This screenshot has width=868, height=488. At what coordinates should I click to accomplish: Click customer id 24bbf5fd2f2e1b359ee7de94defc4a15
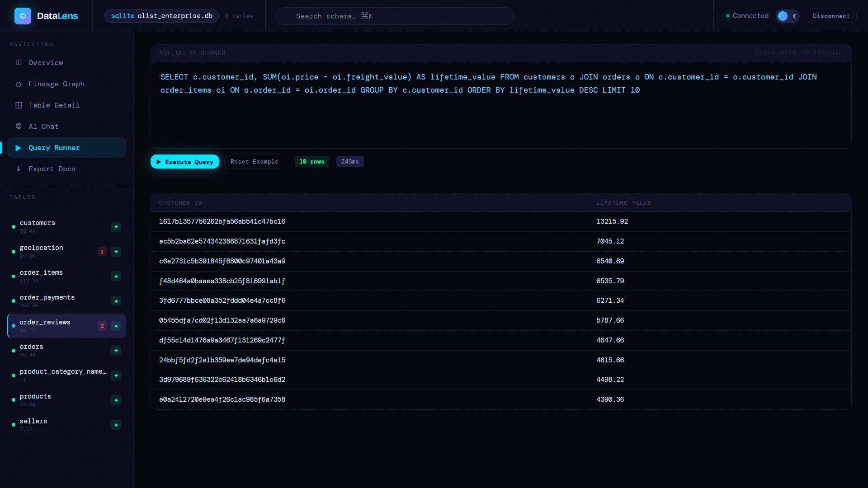click(x=222, y=360)
